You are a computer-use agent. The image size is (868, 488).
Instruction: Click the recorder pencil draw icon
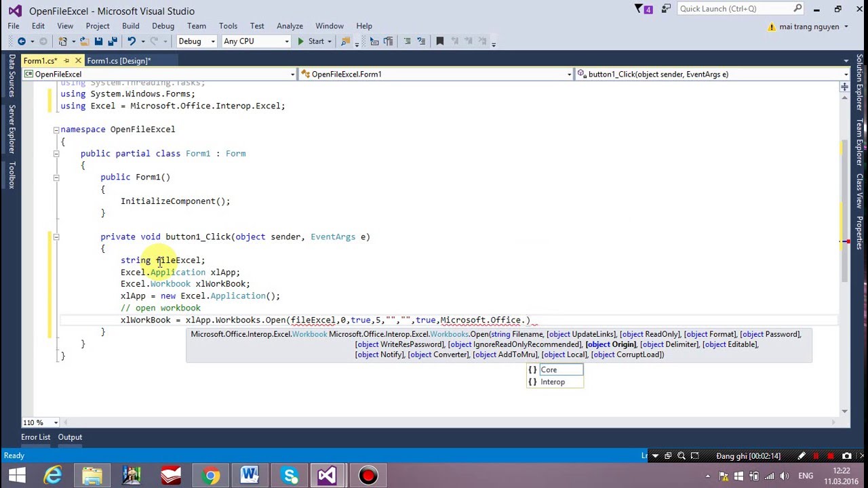(801, 456)
